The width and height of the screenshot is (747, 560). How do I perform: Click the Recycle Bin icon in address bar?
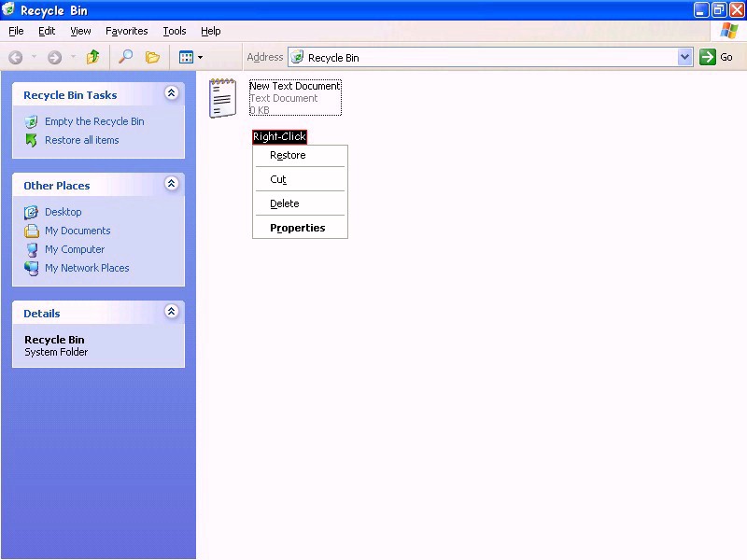(x=297, y=57)
